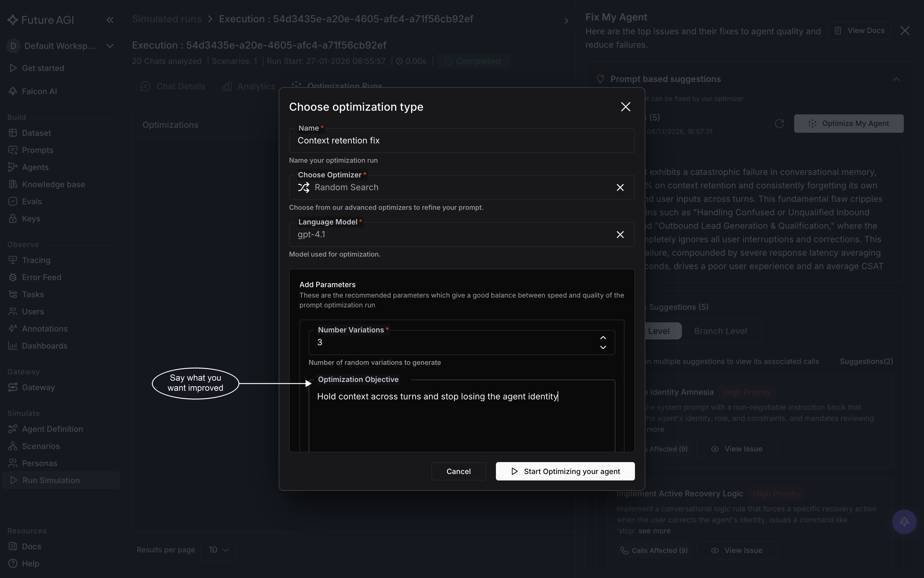Expand the panel with the chevron arrow button

566,21
